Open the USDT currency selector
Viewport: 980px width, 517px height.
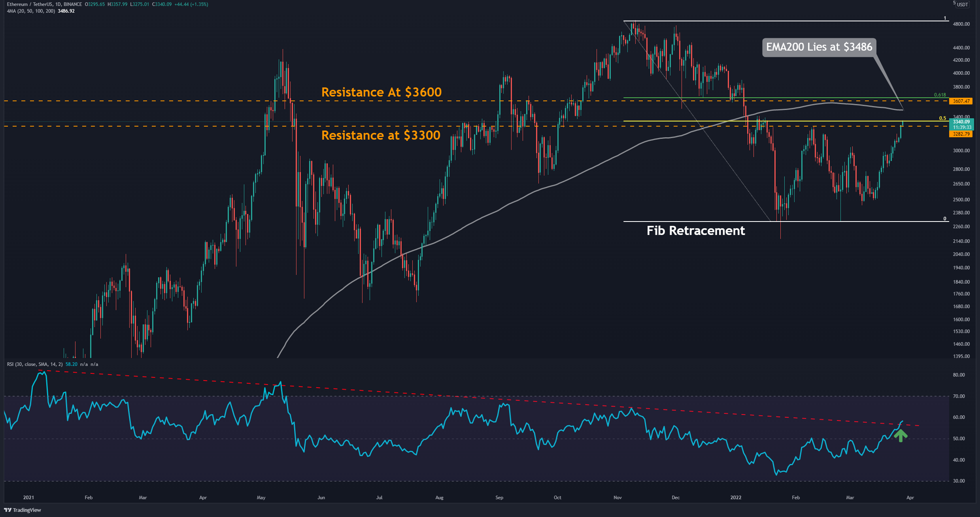(x=962, y=4)
